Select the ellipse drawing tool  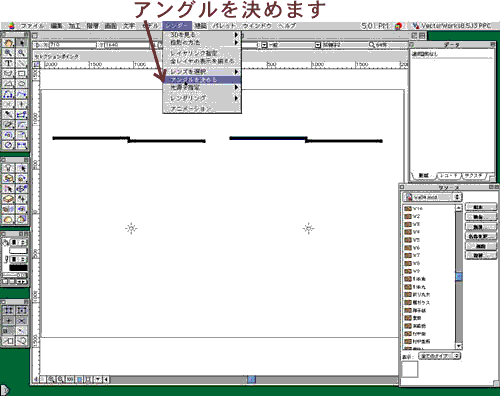[21, 84]
